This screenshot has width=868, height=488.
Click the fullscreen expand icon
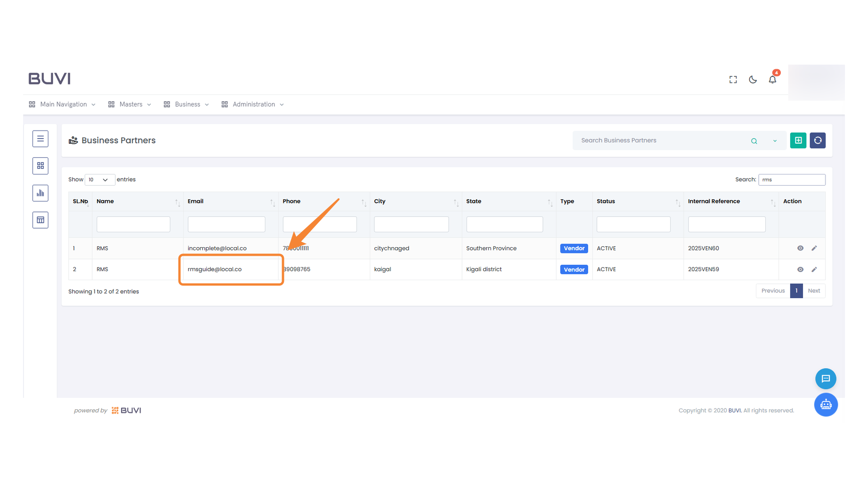(x=733, y=80)
